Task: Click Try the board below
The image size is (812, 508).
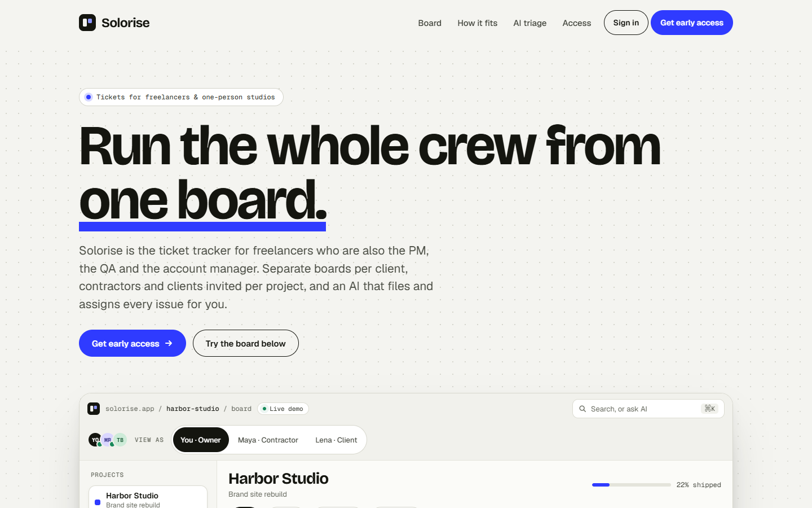Action: [x=246, y=343]
